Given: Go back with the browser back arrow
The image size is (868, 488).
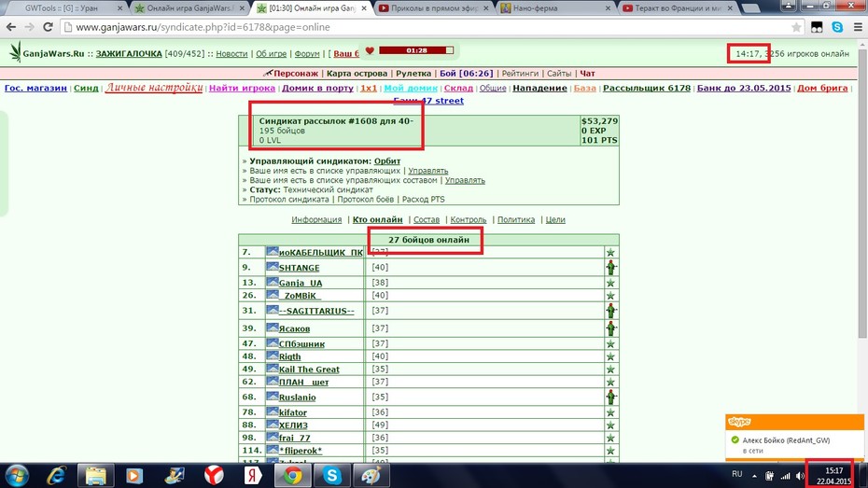Looking at the screenshot, I should tap(11, 27).
